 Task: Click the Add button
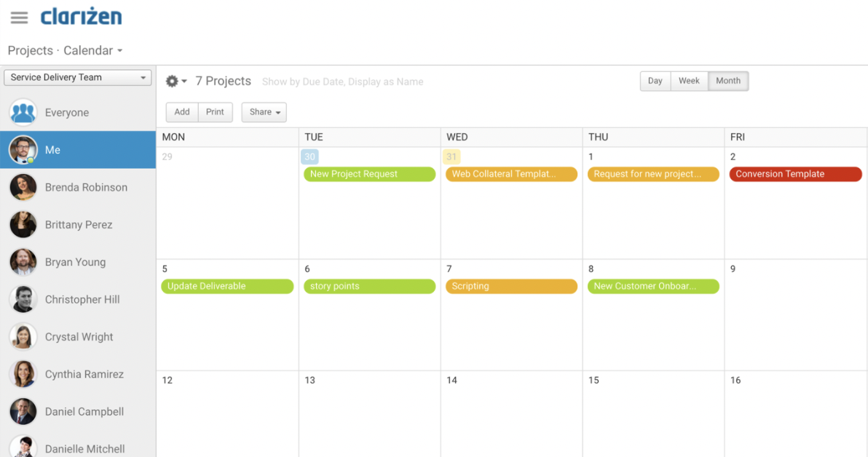[182, 112]
